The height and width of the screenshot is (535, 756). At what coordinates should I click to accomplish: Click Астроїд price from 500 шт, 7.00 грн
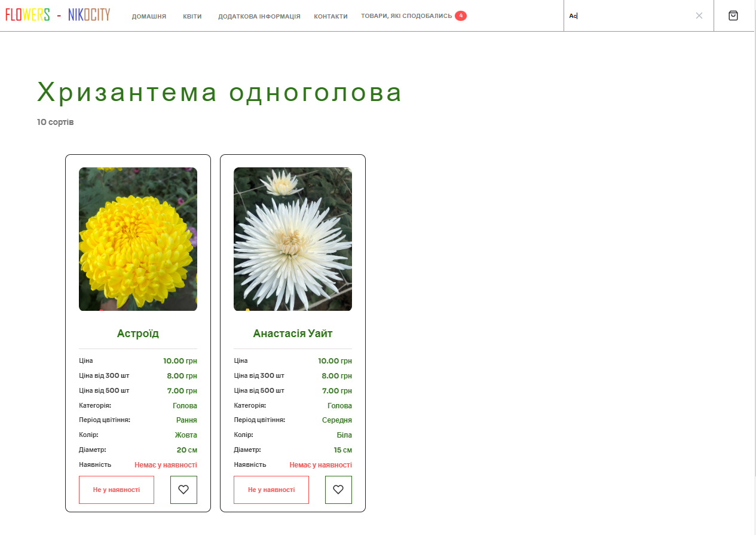point(182,391)
